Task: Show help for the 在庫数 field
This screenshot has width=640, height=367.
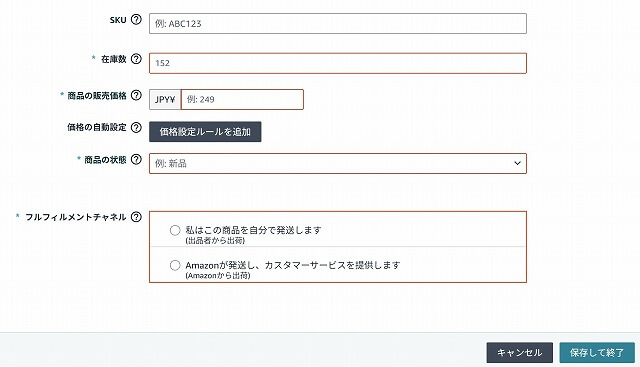Action: pyautogui.click(x=136, y=59)
